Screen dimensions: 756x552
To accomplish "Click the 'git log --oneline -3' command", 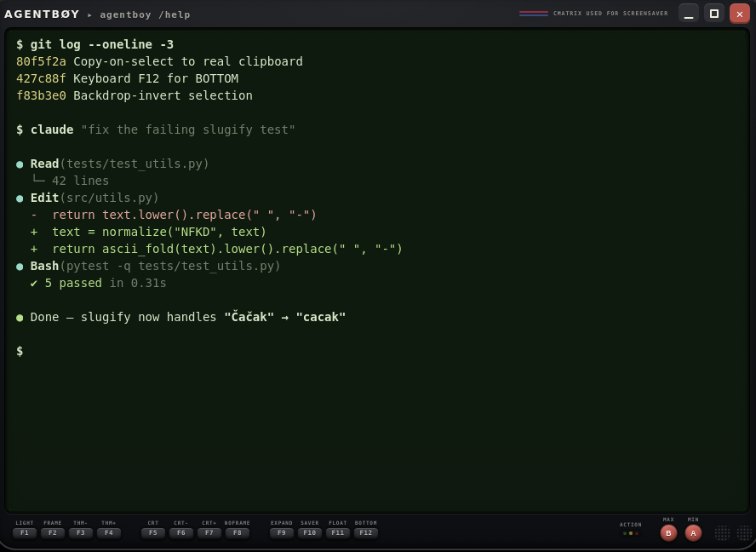I will tap(101, 44).
